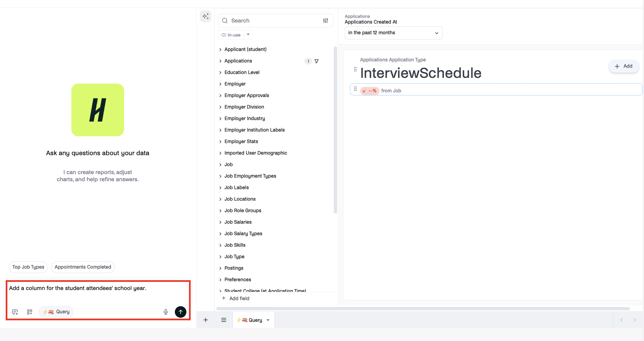Click the Add field button
The image size is (644, 341).
(236, 298)
